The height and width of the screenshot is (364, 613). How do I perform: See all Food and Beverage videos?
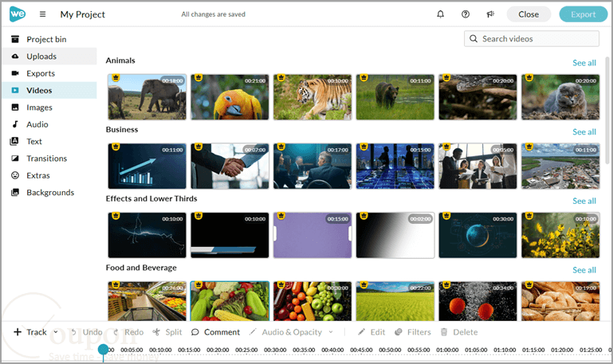[584, 270]
